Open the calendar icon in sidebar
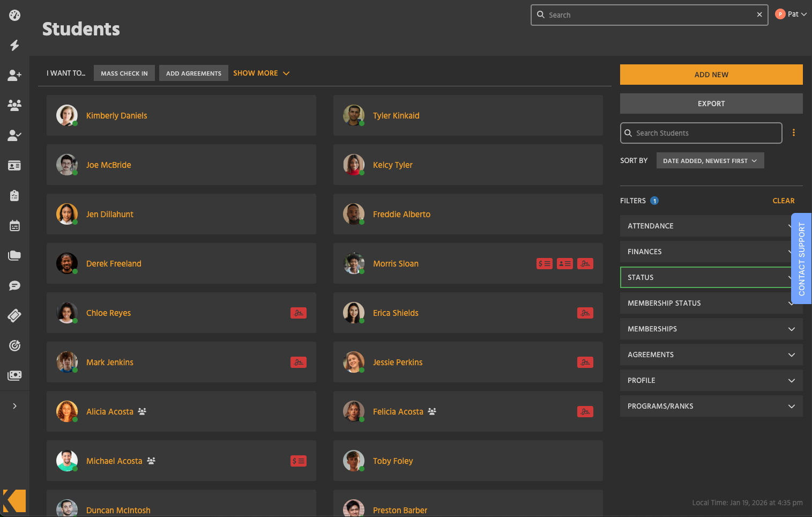The height and width of the screenshot is (517, 812). click(14, 226)
